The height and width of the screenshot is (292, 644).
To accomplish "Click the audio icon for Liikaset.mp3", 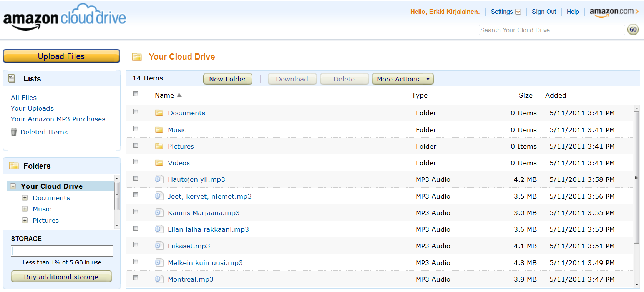I will (x=159, y=246).
